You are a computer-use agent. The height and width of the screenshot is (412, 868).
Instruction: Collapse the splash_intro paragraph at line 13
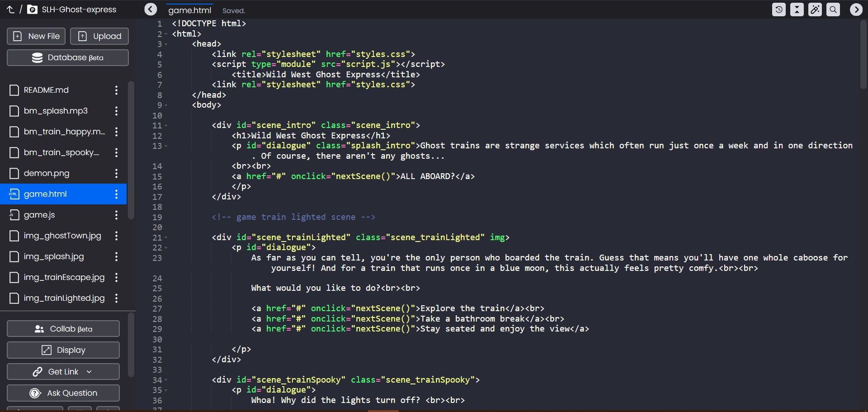tap(166, 146)
